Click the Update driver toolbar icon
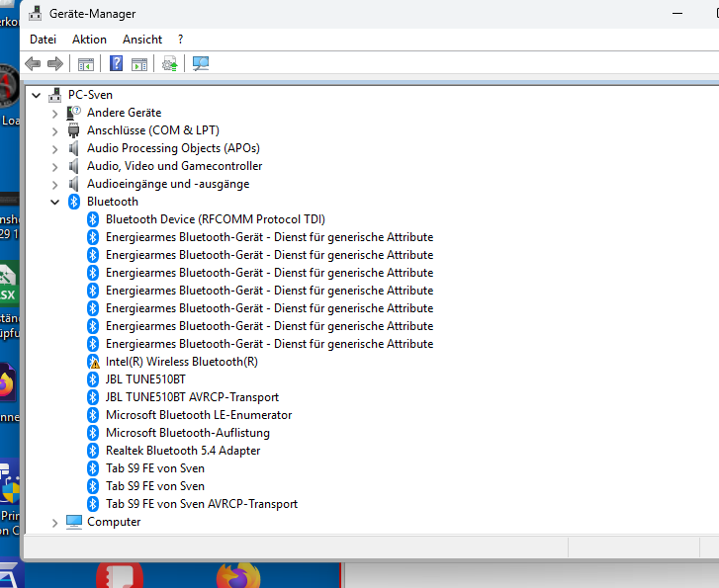 point(170,63)
